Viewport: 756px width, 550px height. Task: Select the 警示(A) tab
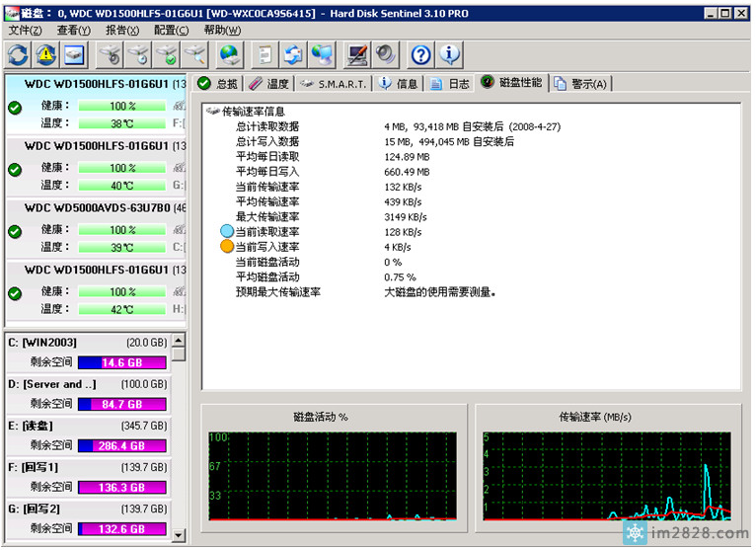click(581, 84)
